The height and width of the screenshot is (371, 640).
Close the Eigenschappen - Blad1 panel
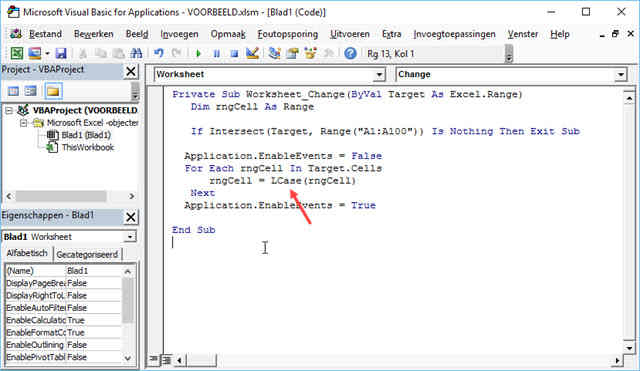[131, 217]
